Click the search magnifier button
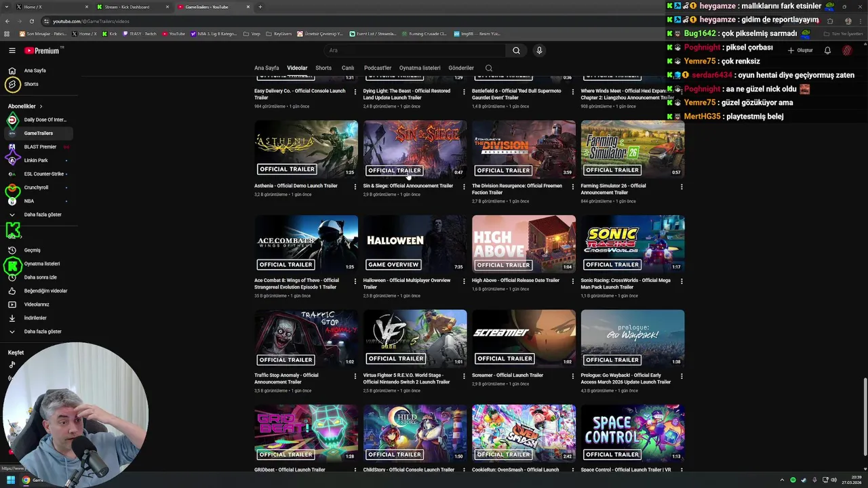Viewport: 868px width, 488px height. click(x=516, y=50)
